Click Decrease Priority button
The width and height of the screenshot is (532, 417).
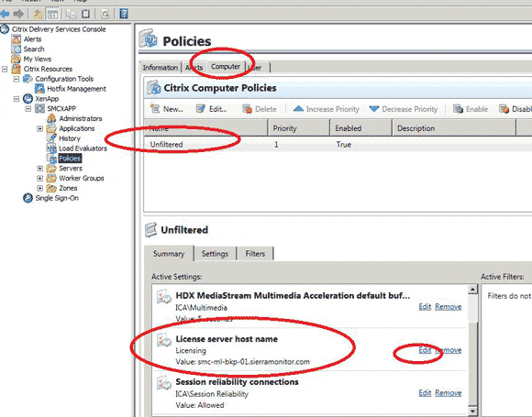coord(404,109)
